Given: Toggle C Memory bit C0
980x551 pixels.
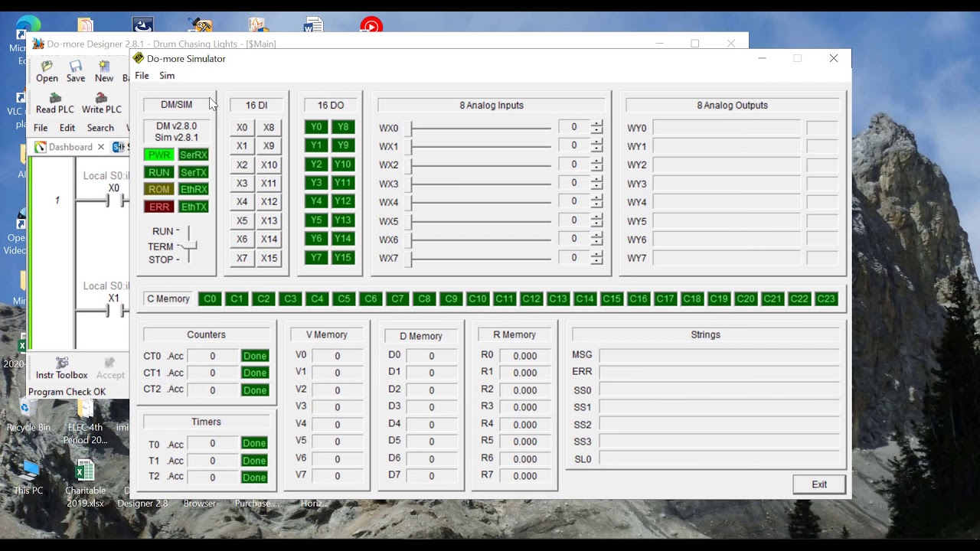Looking at the screenshot, I should [210, 299].
